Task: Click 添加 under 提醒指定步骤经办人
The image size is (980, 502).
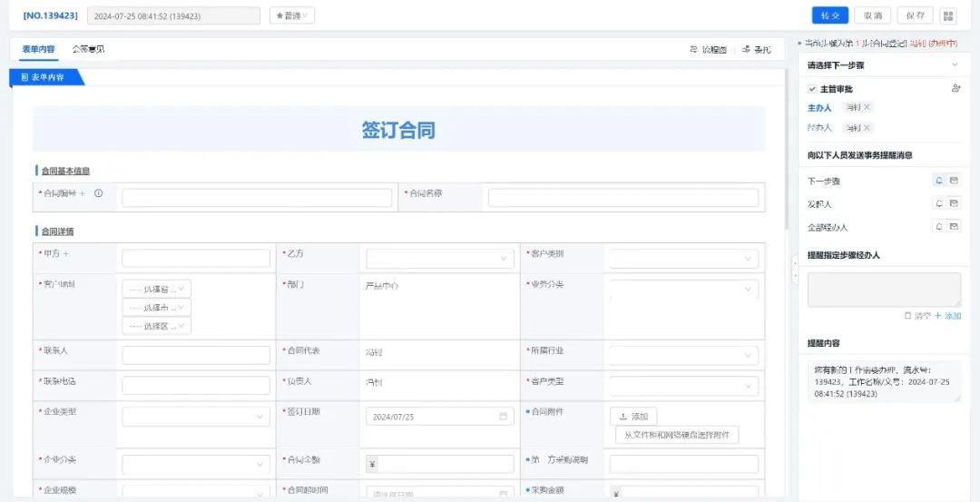Action: 948,316
